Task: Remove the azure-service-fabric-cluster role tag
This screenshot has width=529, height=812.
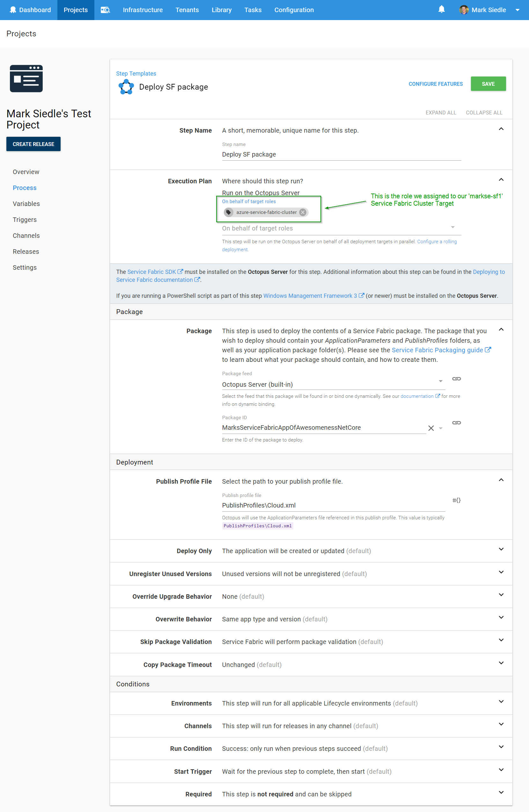Action: pos(302,212)
